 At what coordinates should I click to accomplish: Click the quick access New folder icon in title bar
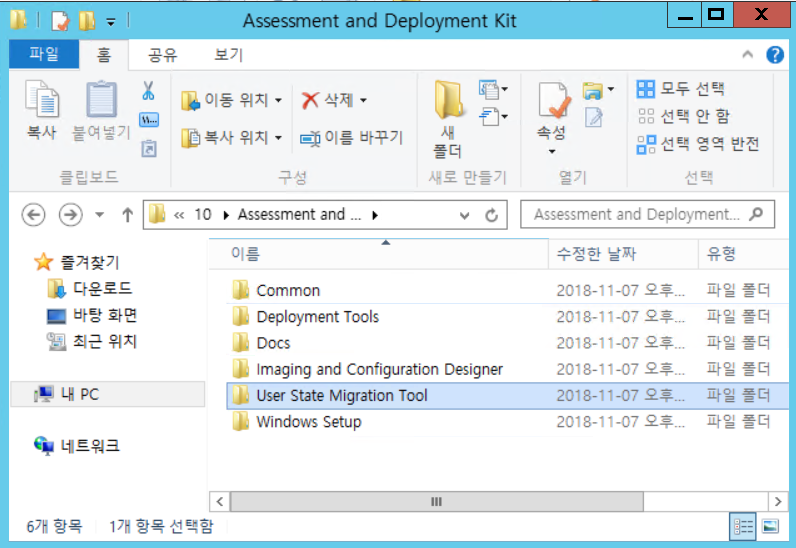[87, 21]
